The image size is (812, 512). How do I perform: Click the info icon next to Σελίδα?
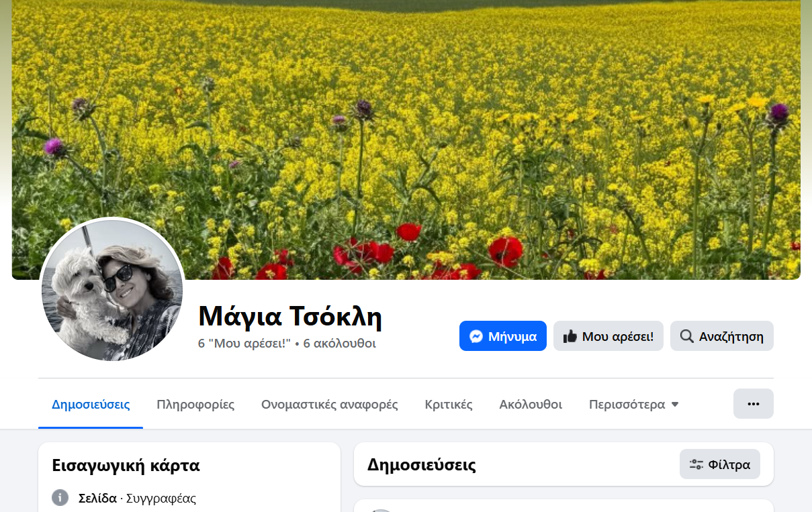click(60, 498)
